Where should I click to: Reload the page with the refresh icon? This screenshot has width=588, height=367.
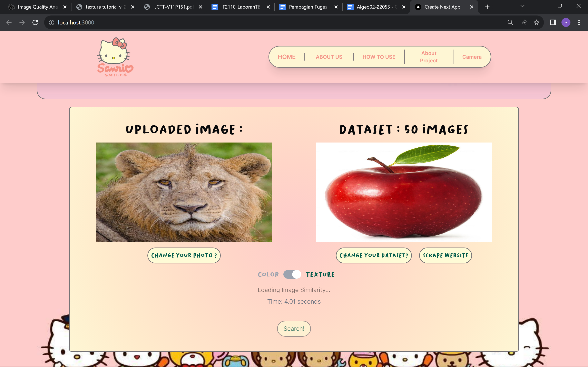[35, 23]
